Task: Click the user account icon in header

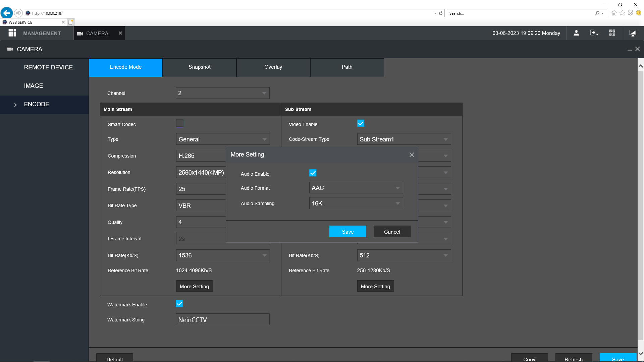Action: point(576,33)
